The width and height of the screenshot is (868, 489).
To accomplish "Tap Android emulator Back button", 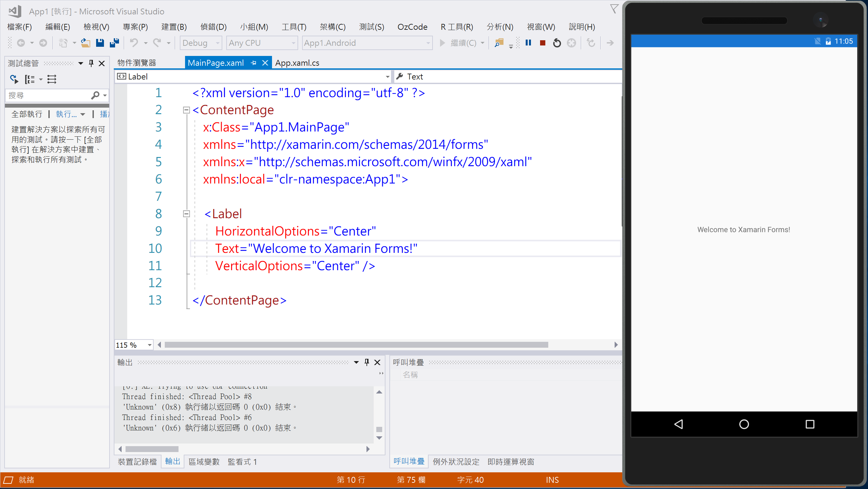I will coord(678,424).
